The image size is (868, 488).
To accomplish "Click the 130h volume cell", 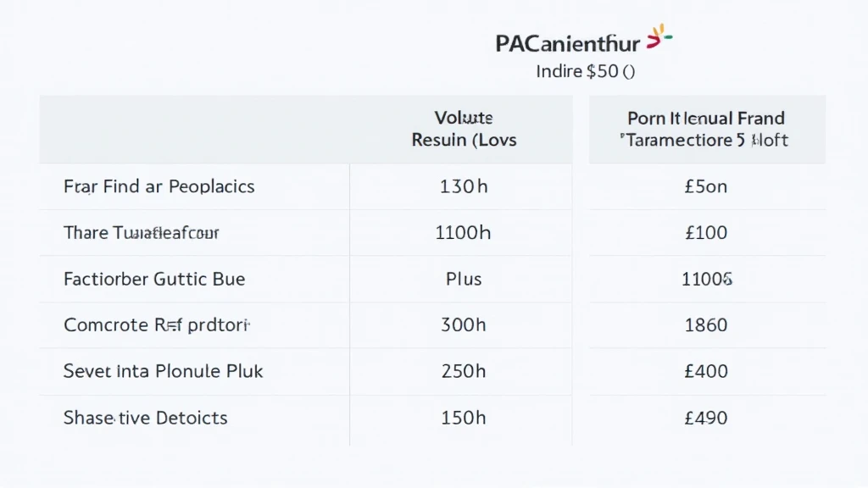I will 464,186.
